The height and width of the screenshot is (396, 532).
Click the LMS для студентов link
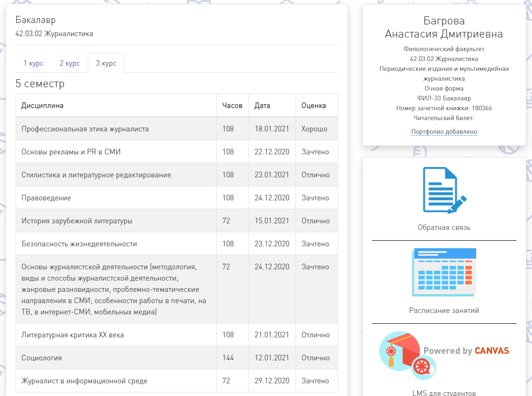(x=444, y=393)
